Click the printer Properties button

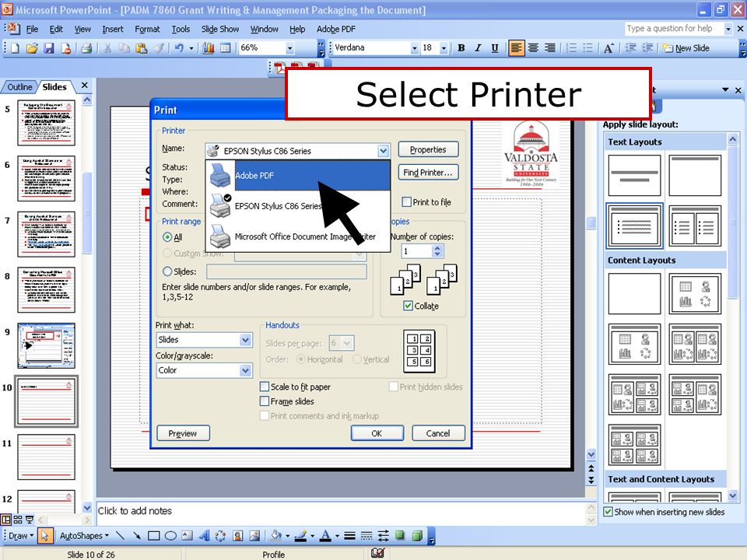(428, 149)
